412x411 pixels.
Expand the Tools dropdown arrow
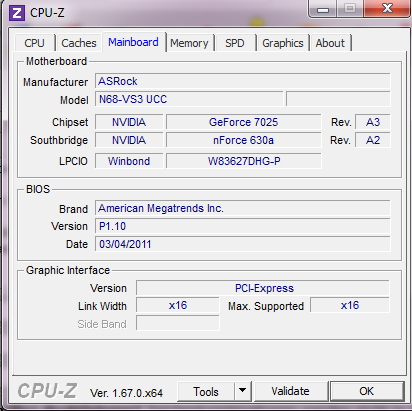pos(243,391)
